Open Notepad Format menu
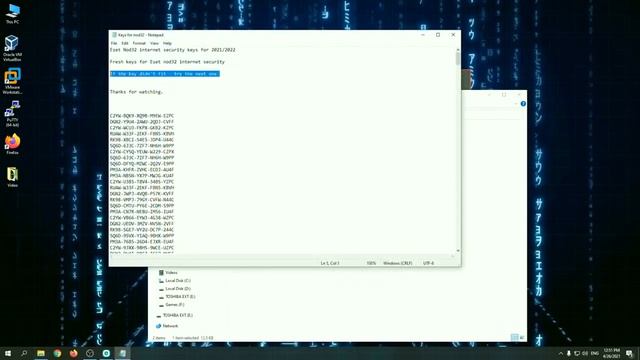The image size is (640, 360). tap(139, 43)
